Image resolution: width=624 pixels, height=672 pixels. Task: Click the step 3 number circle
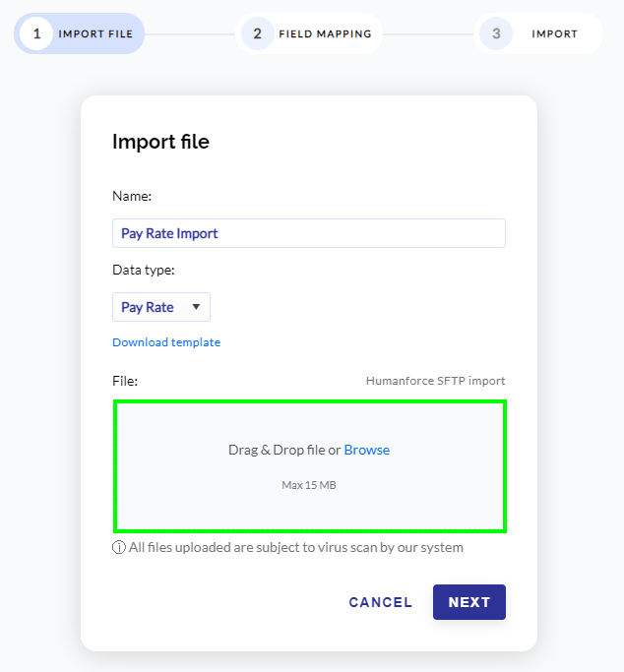pyautogui.click(x=496, y=33)
